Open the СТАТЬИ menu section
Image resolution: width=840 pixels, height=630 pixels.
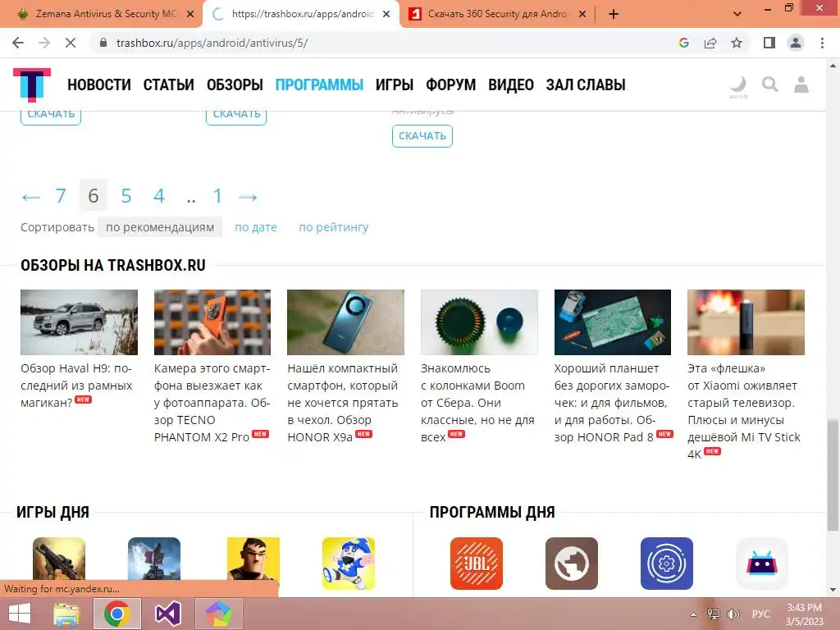pos(168,84)
